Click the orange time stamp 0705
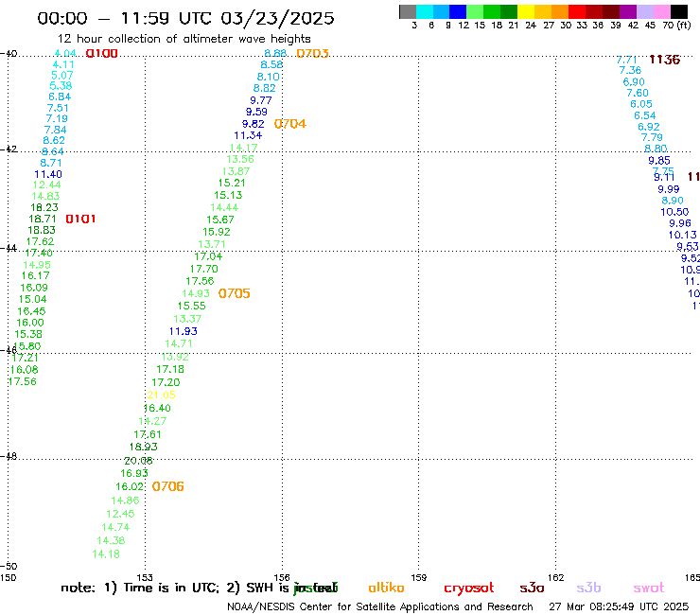The image size is (700, 615). point(235,293)
